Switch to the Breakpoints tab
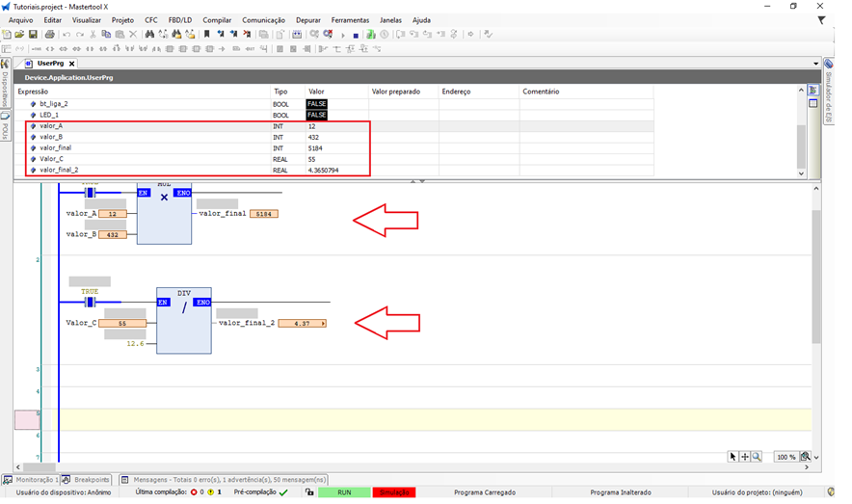 (x=87, y=479)
